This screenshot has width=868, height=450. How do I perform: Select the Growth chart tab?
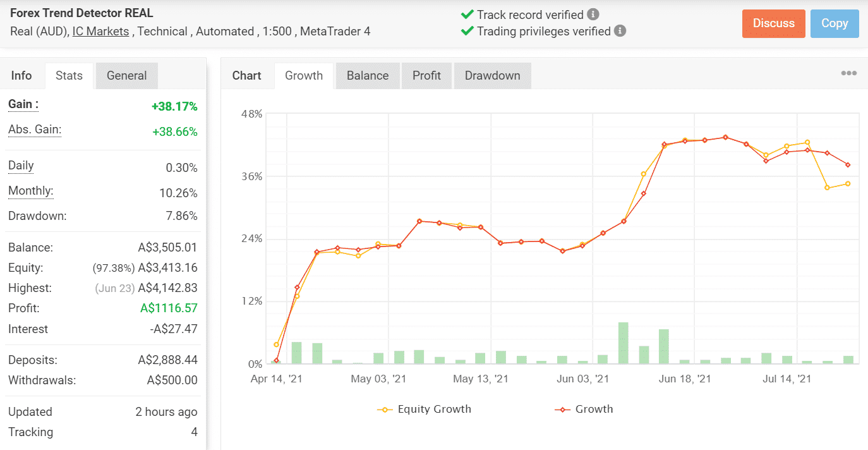click(304, 75)
